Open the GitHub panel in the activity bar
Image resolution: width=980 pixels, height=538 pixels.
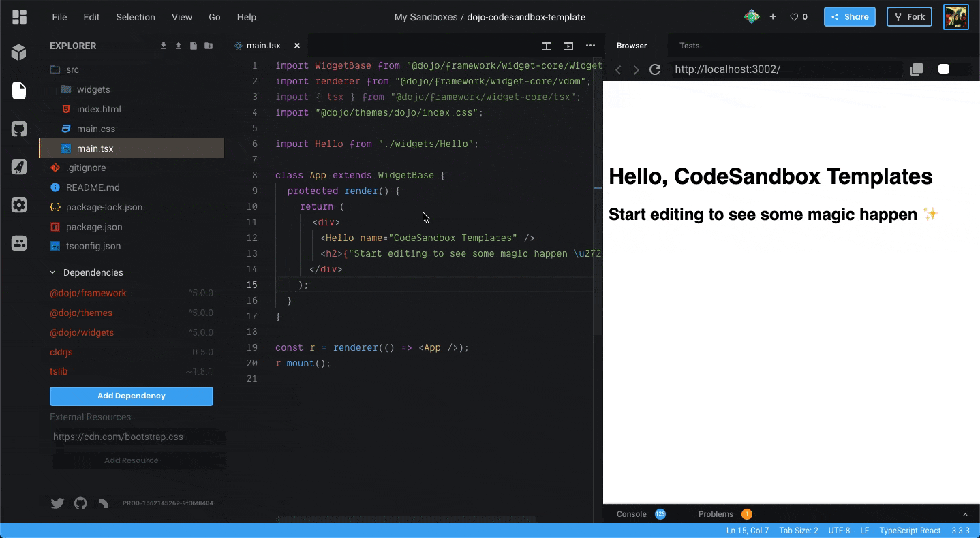point(20,129)
